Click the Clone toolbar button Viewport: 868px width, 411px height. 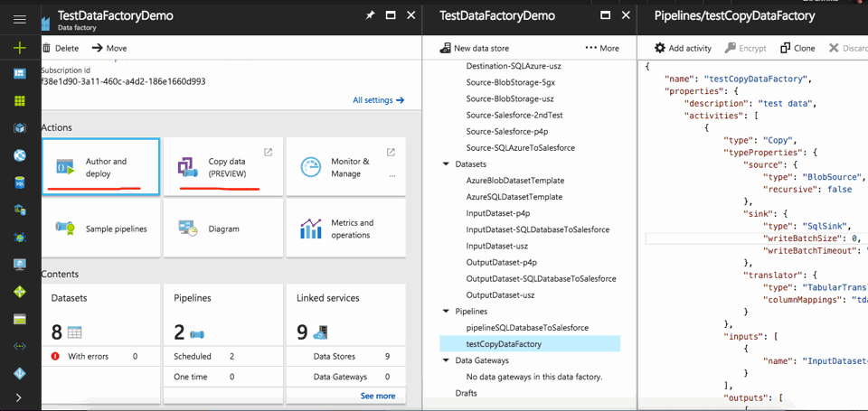click(x=797, y=48)
